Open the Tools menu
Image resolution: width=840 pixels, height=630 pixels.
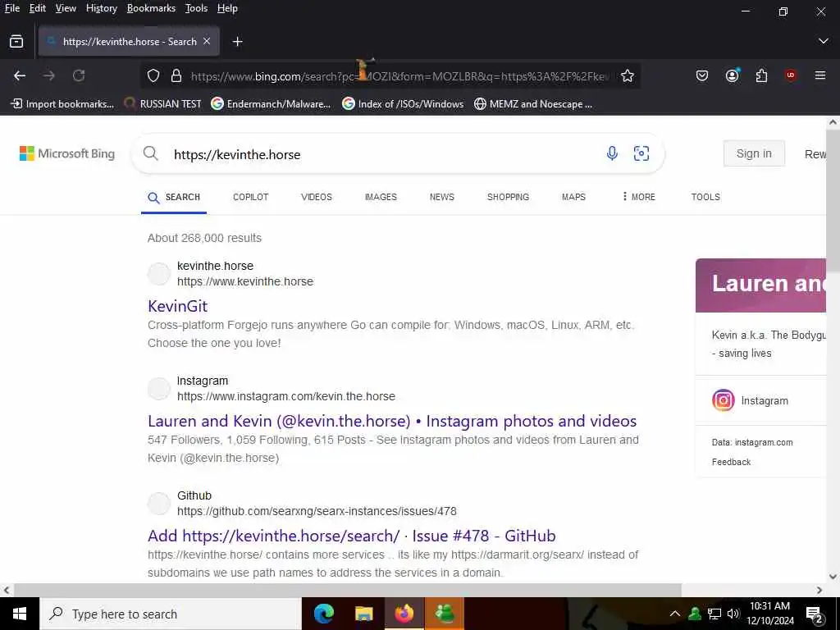point(196,8)
